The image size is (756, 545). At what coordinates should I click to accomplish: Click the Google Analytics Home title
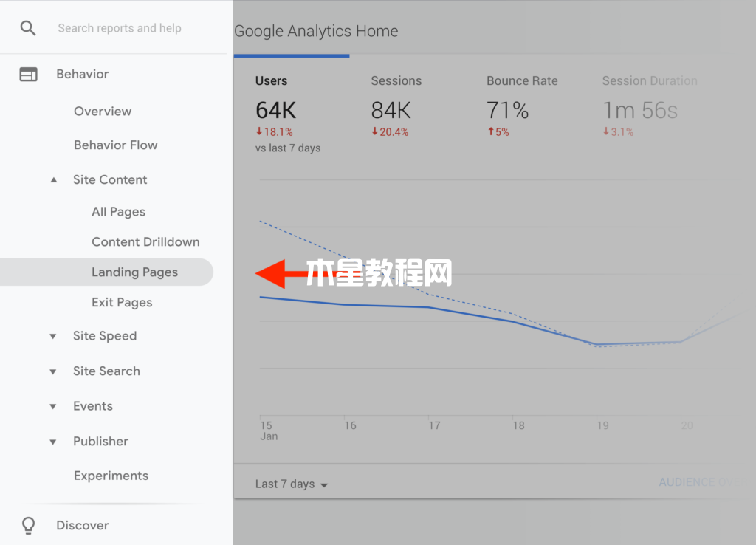(316, 31)
